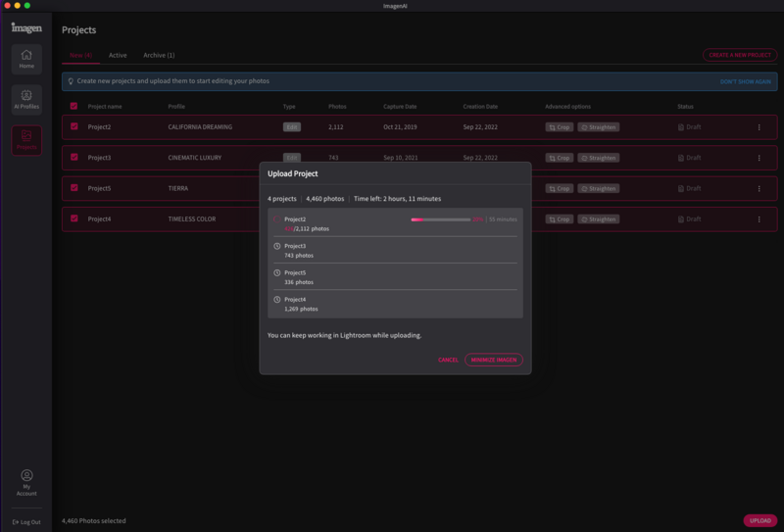Toggle the select-all projects checkbox
This screenshot has width=784, height=532.
[74, 106]
